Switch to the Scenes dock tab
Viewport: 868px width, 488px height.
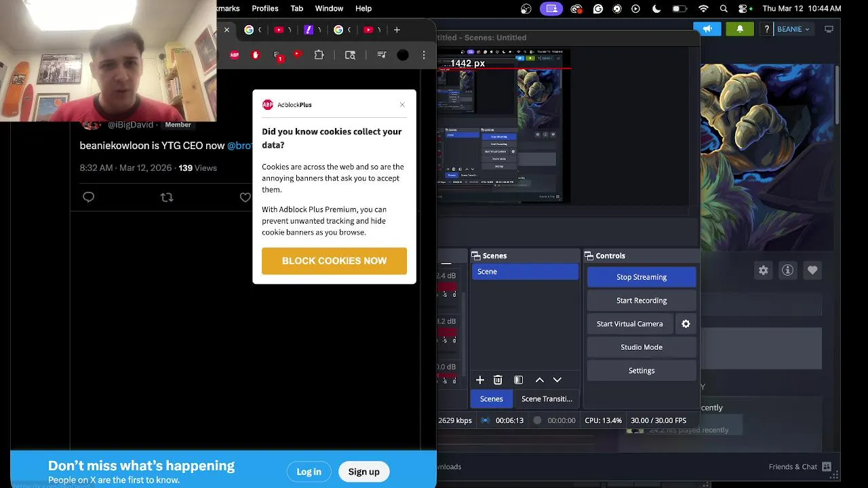click(x=492, y=399)
